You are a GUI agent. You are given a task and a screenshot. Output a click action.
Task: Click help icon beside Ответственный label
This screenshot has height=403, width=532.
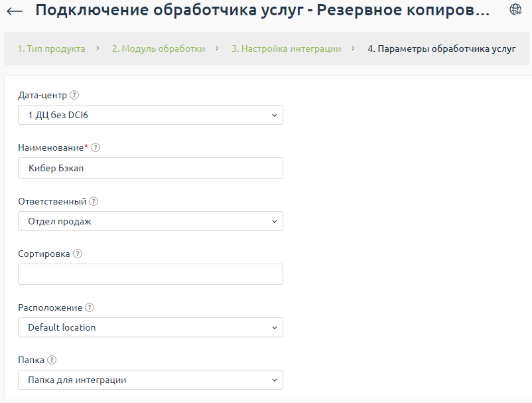point(94,201)
